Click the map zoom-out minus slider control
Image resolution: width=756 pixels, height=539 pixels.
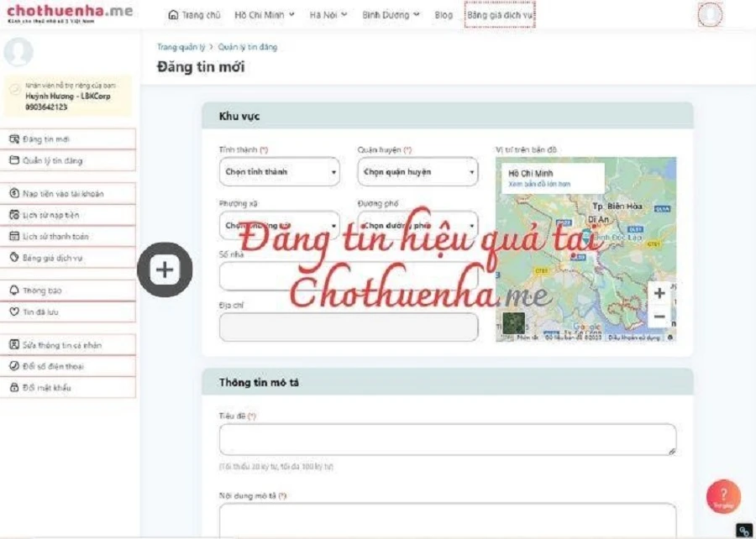[659, 317]
